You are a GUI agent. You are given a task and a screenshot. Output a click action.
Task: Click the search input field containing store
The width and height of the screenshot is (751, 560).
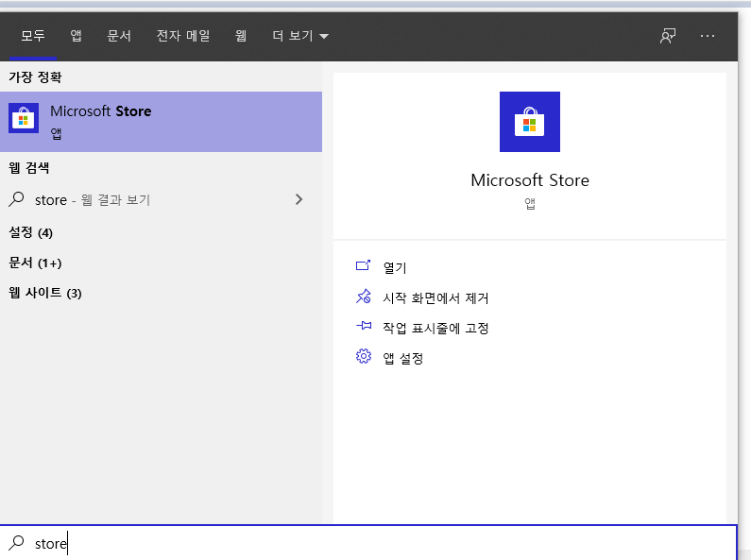[x=367, y=543]
